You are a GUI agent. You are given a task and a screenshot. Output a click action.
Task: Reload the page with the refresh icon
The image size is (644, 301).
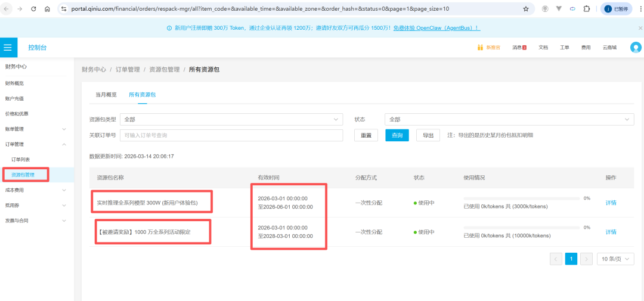(33, 9)
